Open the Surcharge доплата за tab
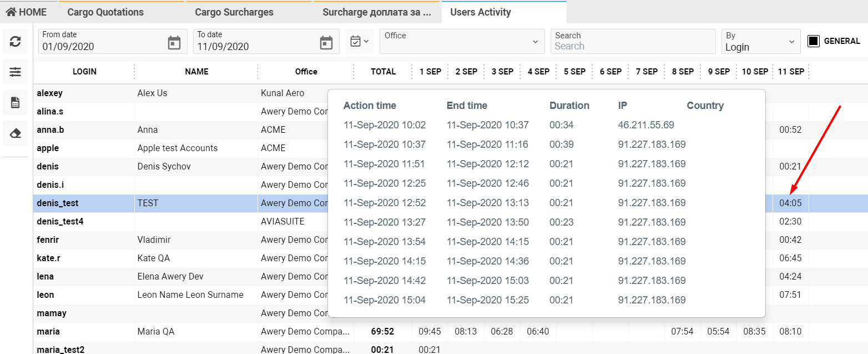868x354 pixels. [x=377, y=12]
